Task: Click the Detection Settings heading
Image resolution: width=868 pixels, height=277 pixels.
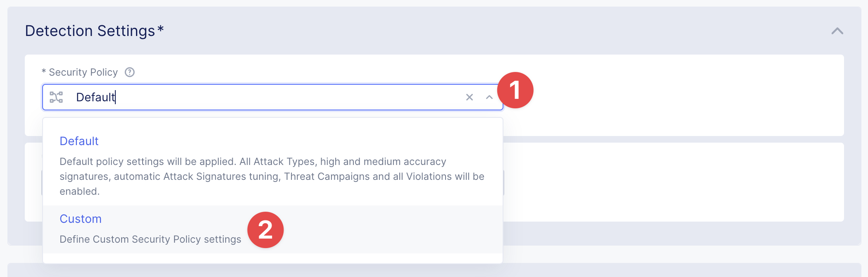Action: [90, 31]
